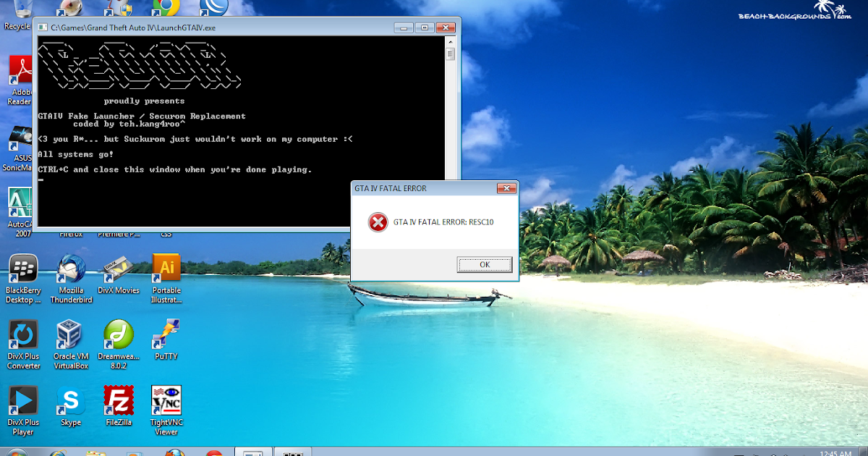Launch TightVNC Viewer shortcut
Screen dimensions: 868x456
click(166, 410)
